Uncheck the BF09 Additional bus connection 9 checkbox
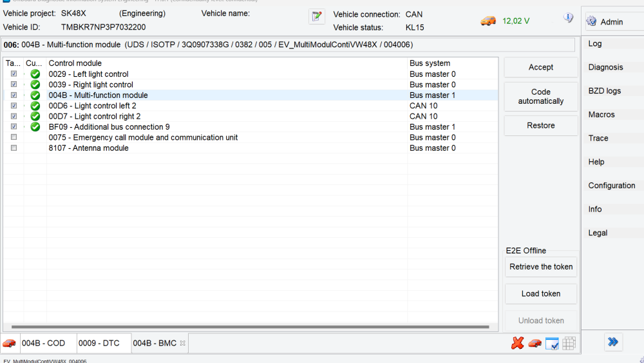The image size is (644, 363). click(x=14, y=126)
